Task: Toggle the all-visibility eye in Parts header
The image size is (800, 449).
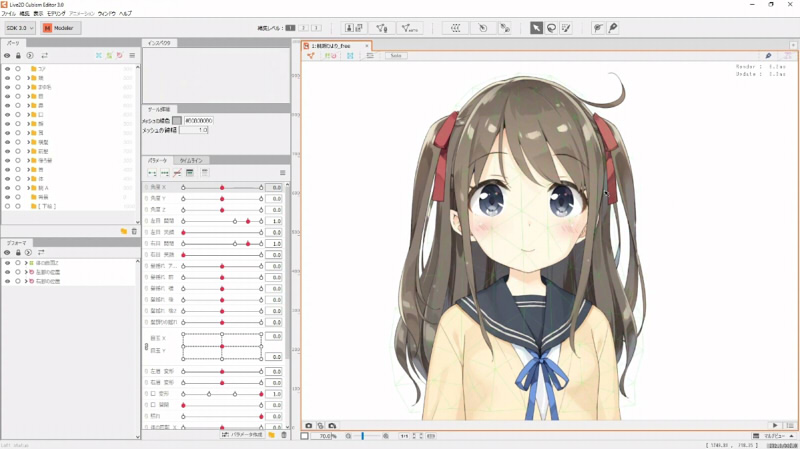Action: click(7, 55)
